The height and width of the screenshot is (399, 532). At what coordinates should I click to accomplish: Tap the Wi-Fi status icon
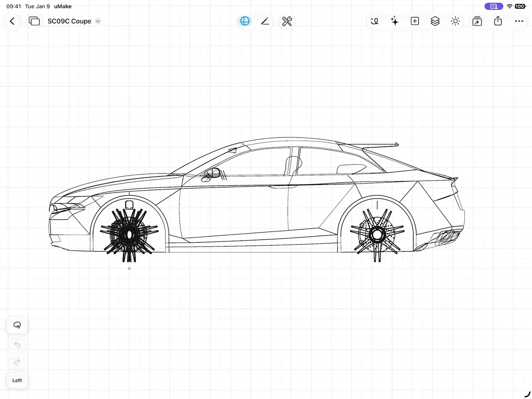coord(509,6)
